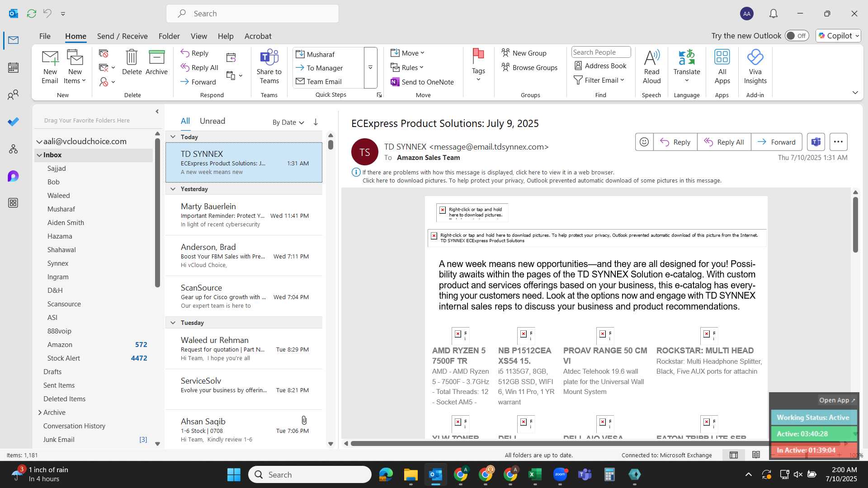Reverse sort order arrow in message list
This screenshot has height=488, width=868.
[316, 122]
